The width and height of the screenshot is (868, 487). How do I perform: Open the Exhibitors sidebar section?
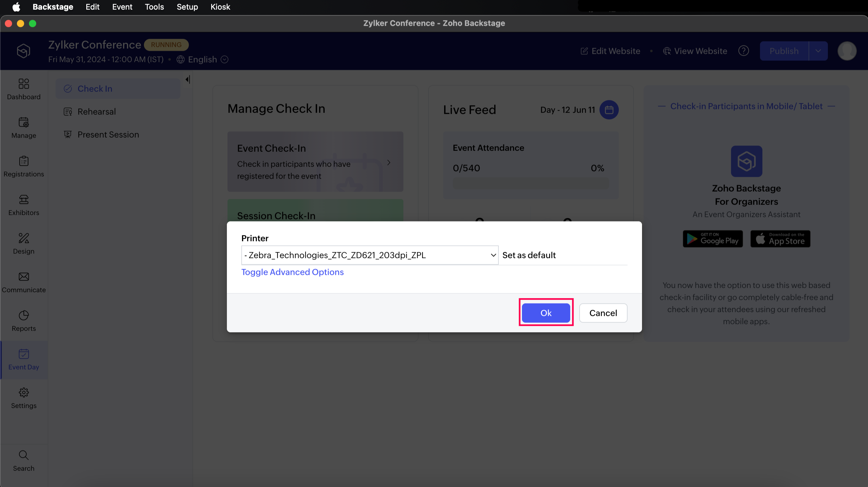[x=24, y=205]
